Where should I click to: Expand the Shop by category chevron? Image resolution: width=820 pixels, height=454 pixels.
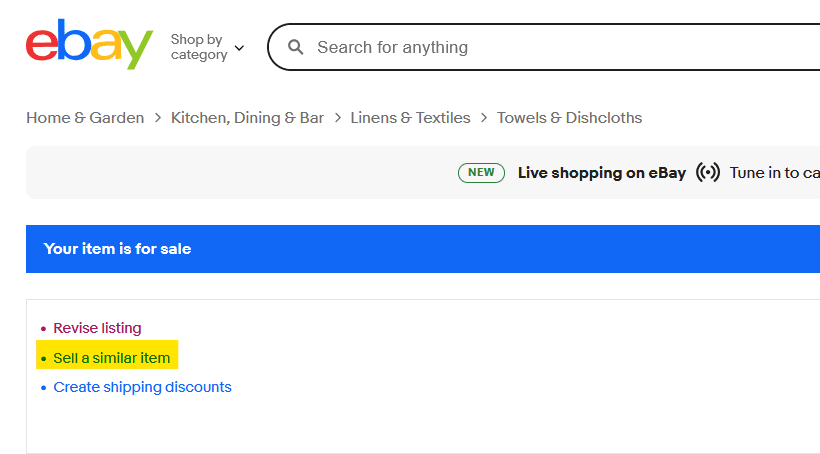pos(239,48)
